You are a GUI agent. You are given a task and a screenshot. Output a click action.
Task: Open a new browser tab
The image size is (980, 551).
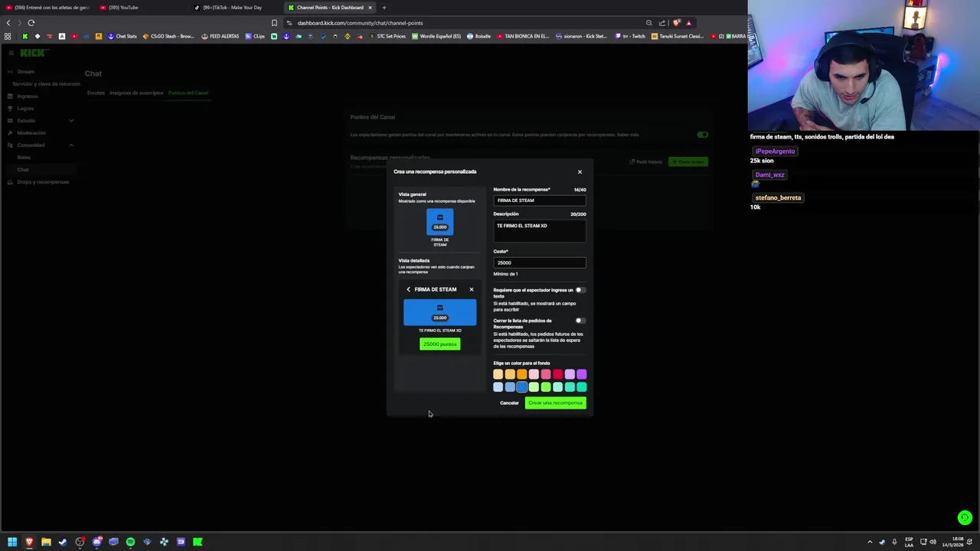tap(384, 8)
